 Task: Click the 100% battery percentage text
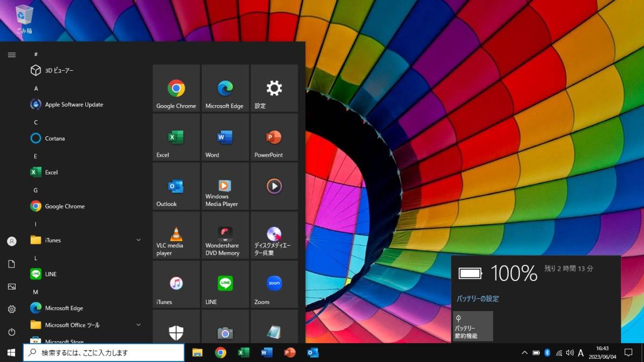514,274
